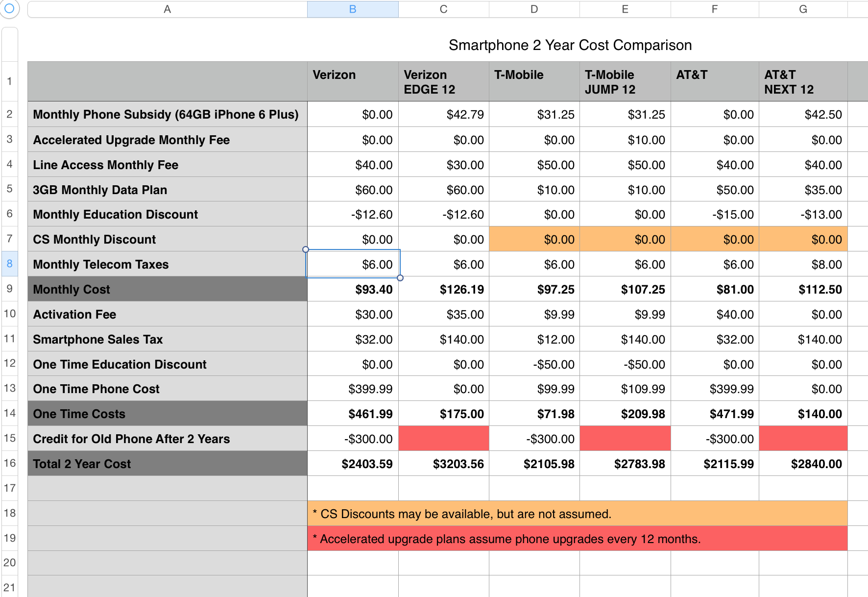Select the Monthly Phone Subsidy row label
This screenshot has height=597, width=868.
point(168,114)
